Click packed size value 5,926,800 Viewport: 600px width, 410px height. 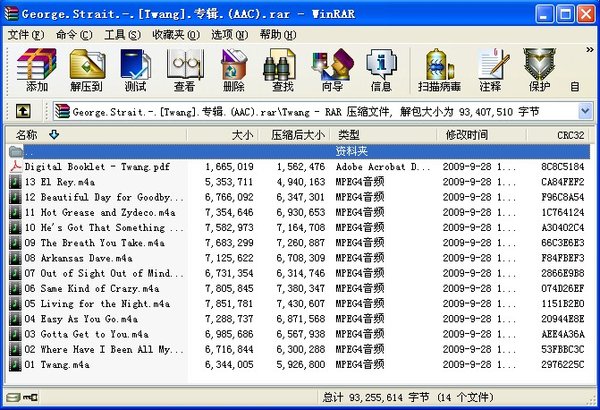point(301,364)
